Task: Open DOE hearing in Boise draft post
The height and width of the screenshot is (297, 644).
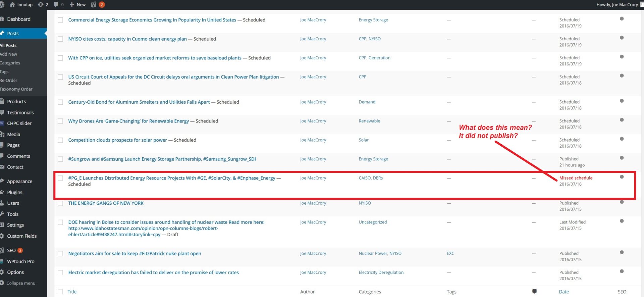Action: click(166, 228)
